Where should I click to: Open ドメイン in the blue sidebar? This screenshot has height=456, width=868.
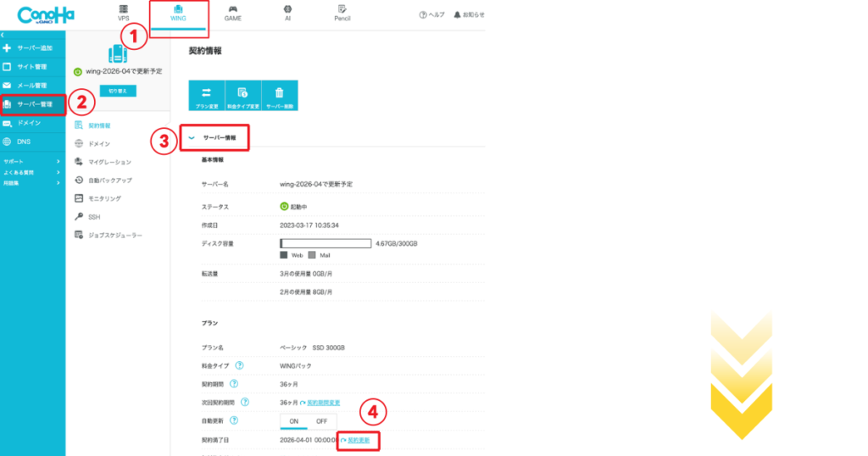pyautogui.click(x=33, y=123)
